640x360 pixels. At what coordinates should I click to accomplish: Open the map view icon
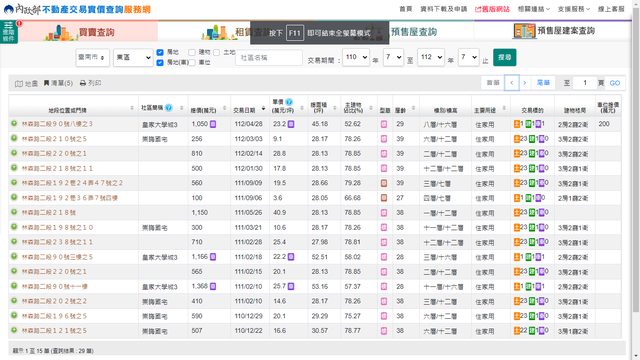tap(19, 83)
